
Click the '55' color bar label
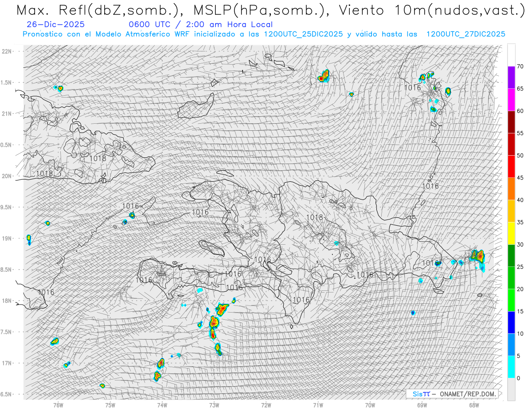pos(520,133)
